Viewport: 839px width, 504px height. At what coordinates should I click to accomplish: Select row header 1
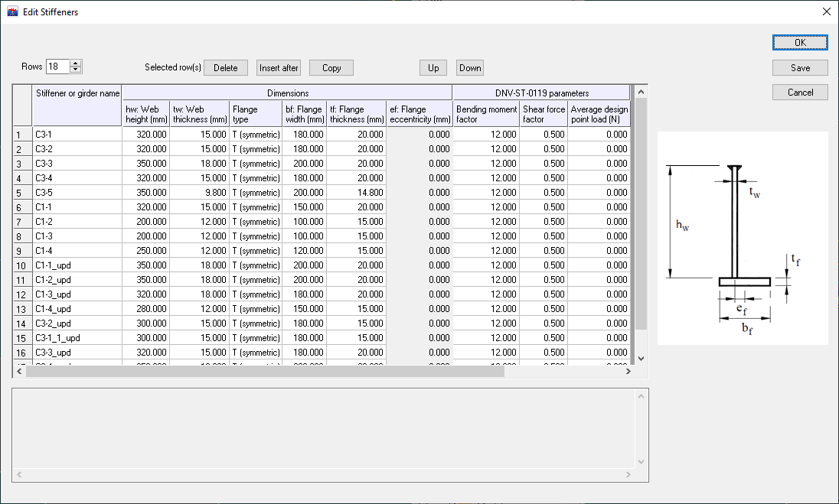(22, 135)
